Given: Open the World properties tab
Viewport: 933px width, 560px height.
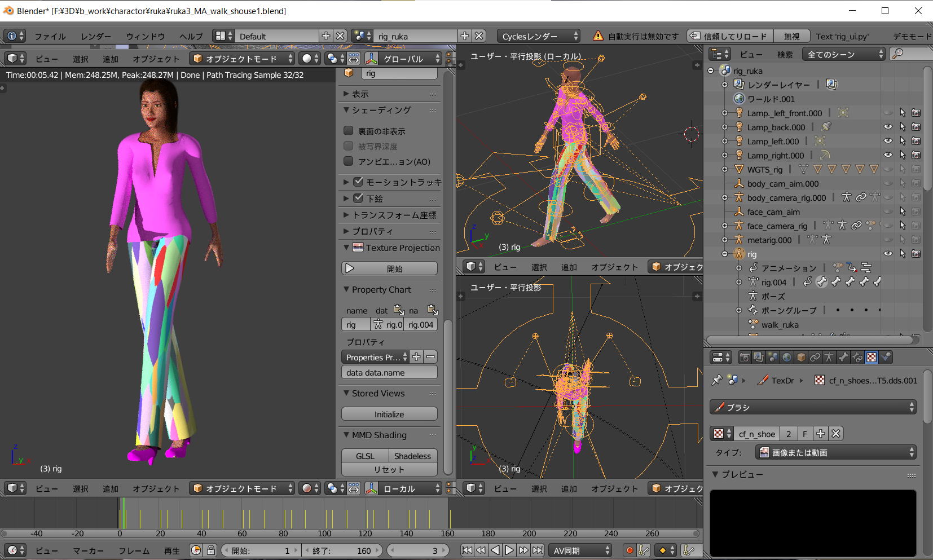Looking at the screenshot, I should click(x=787, y=358).
